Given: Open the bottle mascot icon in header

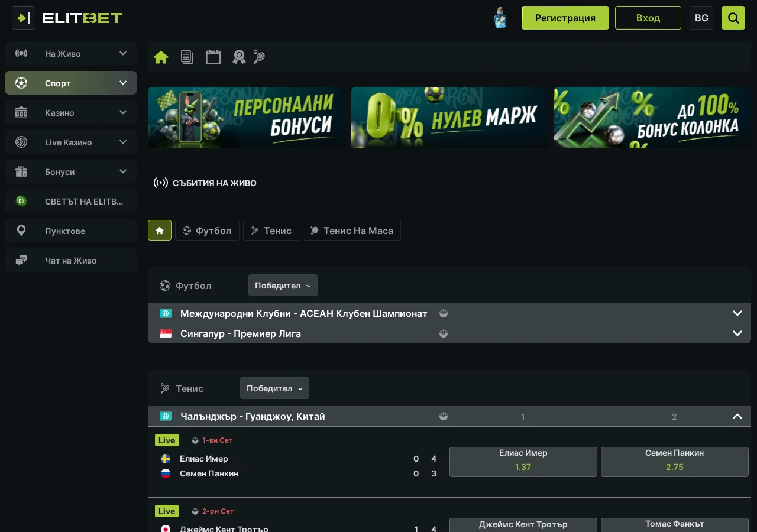Looking at the screenshot, I should point(500,18).
